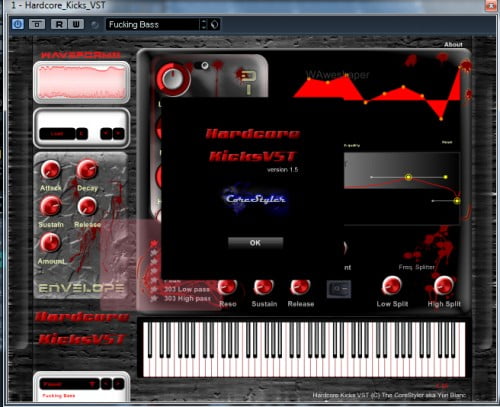Screen dimensions: 500x407
Task: Toggle the plugin power activate button
Action: point(18,24)
